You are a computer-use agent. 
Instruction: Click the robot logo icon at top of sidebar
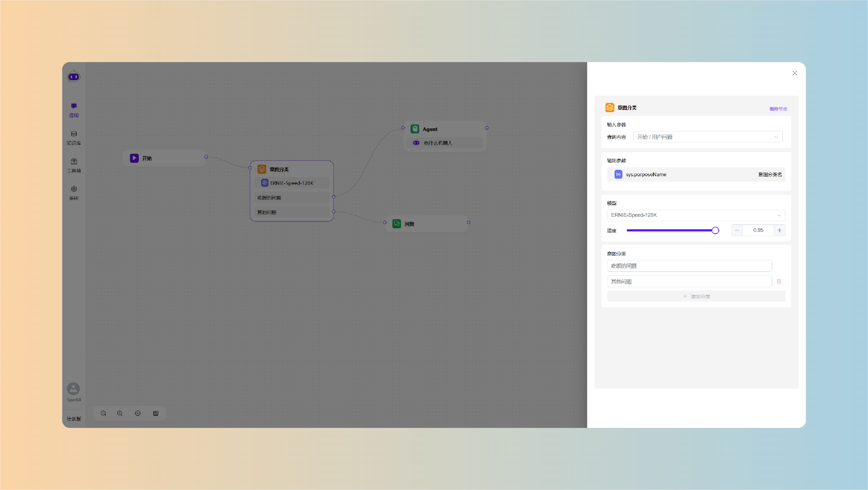[74, 77]
